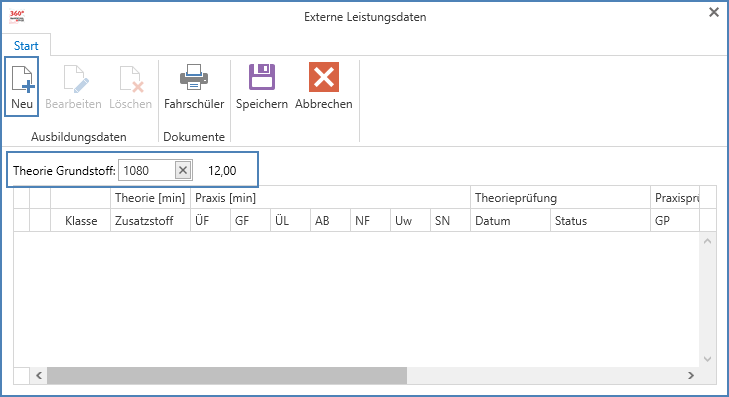The image size is (729, 397).
Task: Click the Klasse column header
Action: (x=80, y=220)
